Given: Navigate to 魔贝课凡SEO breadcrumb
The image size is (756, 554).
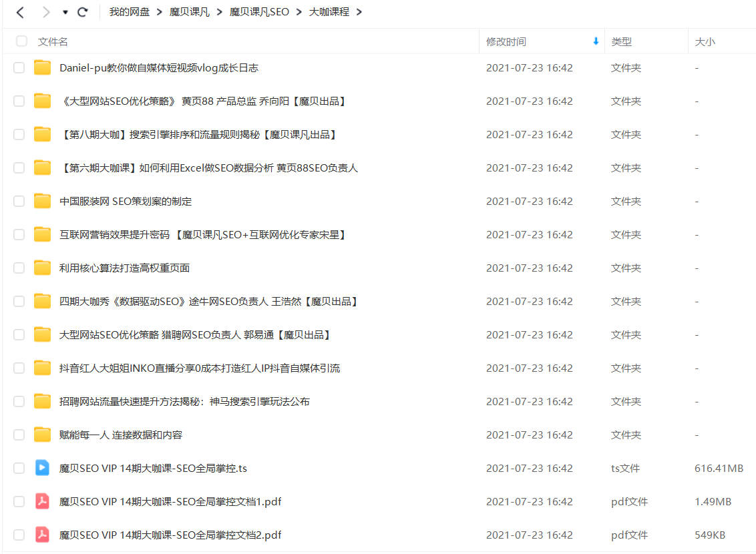Looking at the screenshot, I should click(x=259, y=12).
